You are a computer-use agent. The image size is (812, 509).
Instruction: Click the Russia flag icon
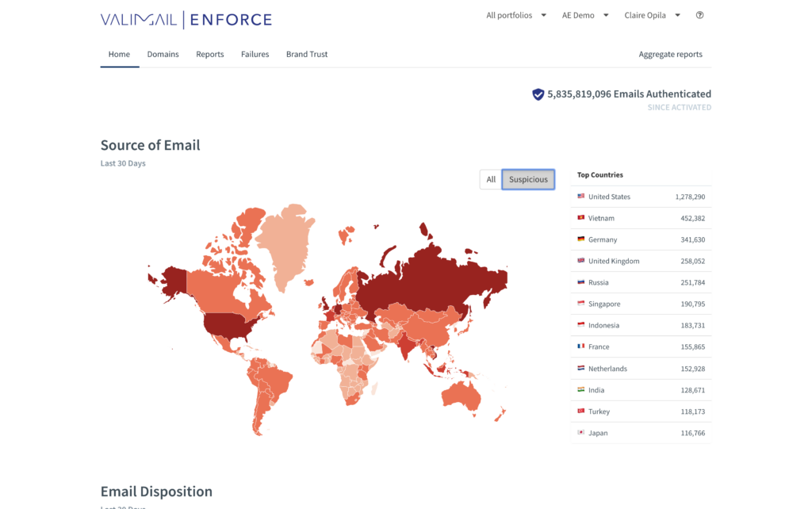581,282
